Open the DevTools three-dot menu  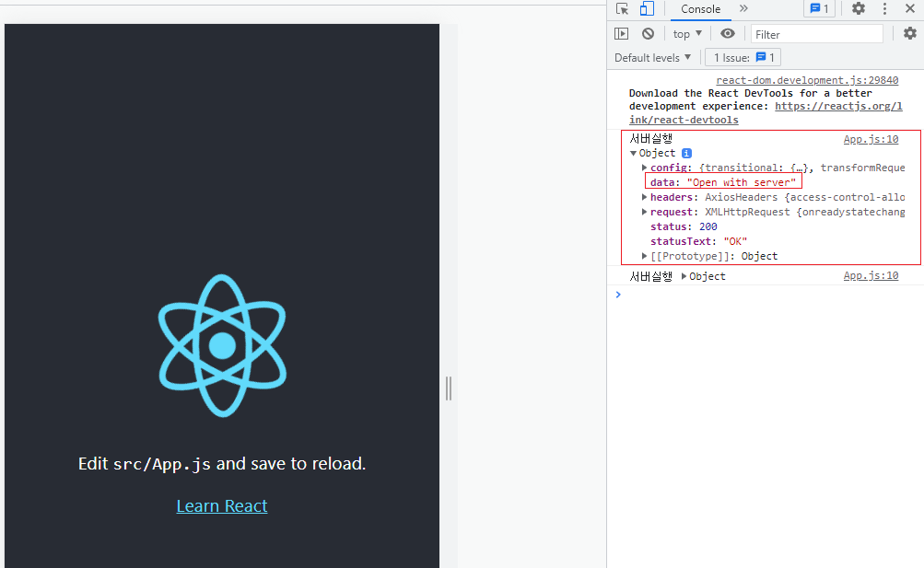pyautogui.click(x=884, y=9)
